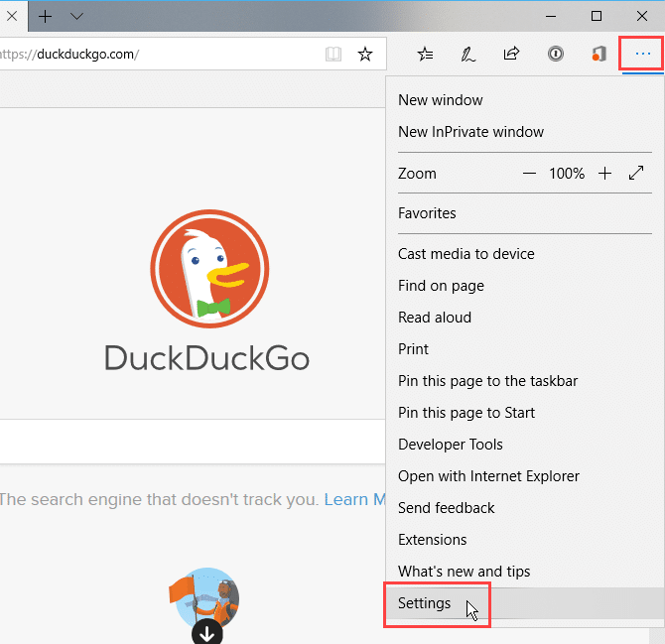Choose Open with Internet Explorer

point(525,476)
